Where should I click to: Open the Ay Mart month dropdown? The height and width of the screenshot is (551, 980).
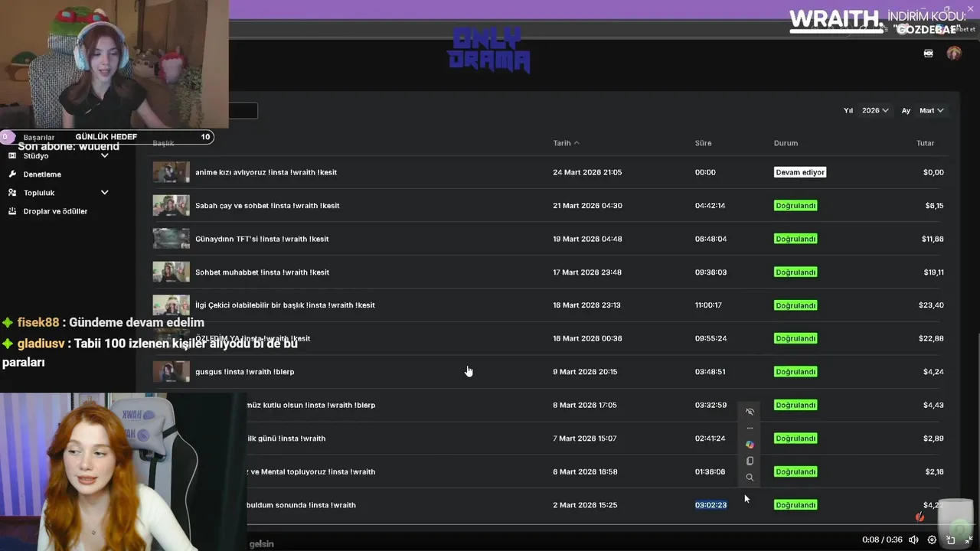[x=932, y=110]
